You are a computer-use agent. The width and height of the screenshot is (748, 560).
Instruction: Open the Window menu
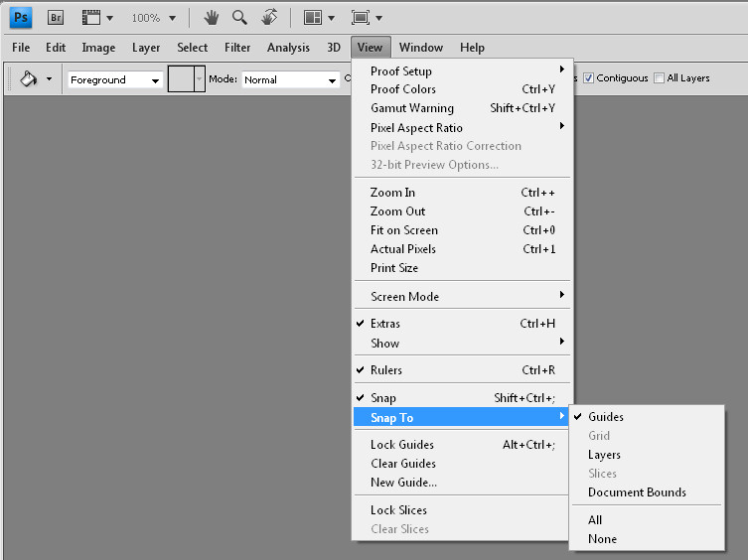point(421,48)
